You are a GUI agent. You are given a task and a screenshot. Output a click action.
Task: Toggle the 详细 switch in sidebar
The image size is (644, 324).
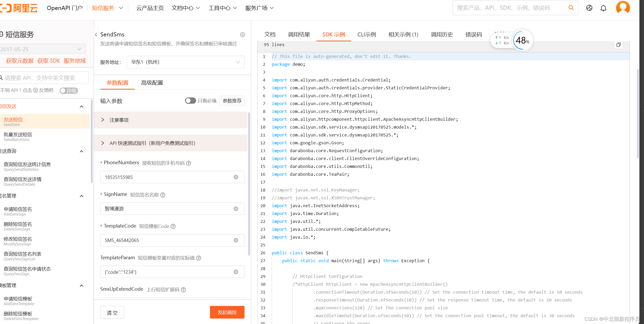tap(69, 91)
